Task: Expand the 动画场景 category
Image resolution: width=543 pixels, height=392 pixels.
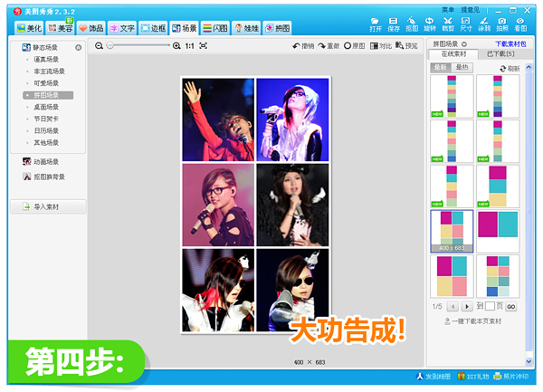Action: tap(46, 162)
